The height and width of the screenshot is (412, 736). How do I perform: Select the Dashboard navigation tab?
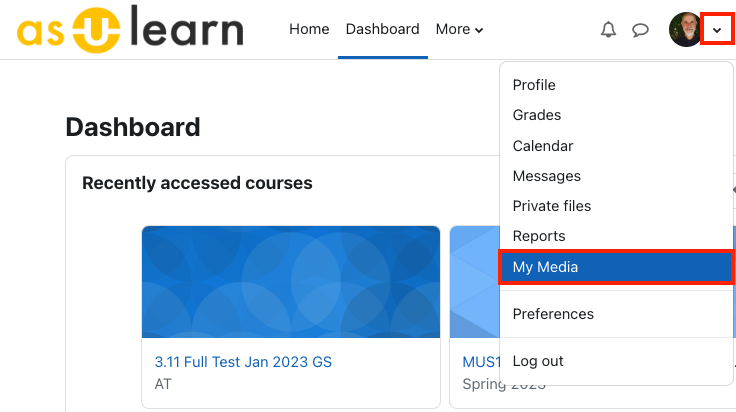click(x=383, y=29)
